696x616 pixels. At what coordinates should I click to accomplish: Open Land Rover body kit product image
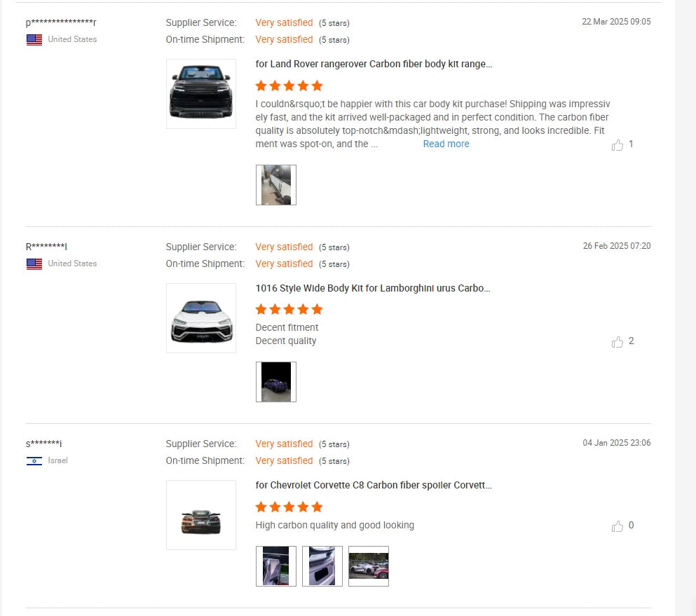[x=201, y=94]
